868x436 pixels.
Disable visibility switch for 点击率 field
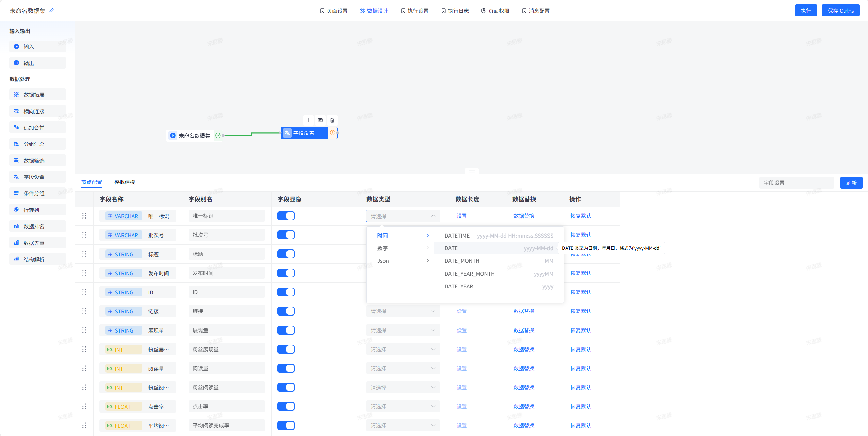[286, 406]
